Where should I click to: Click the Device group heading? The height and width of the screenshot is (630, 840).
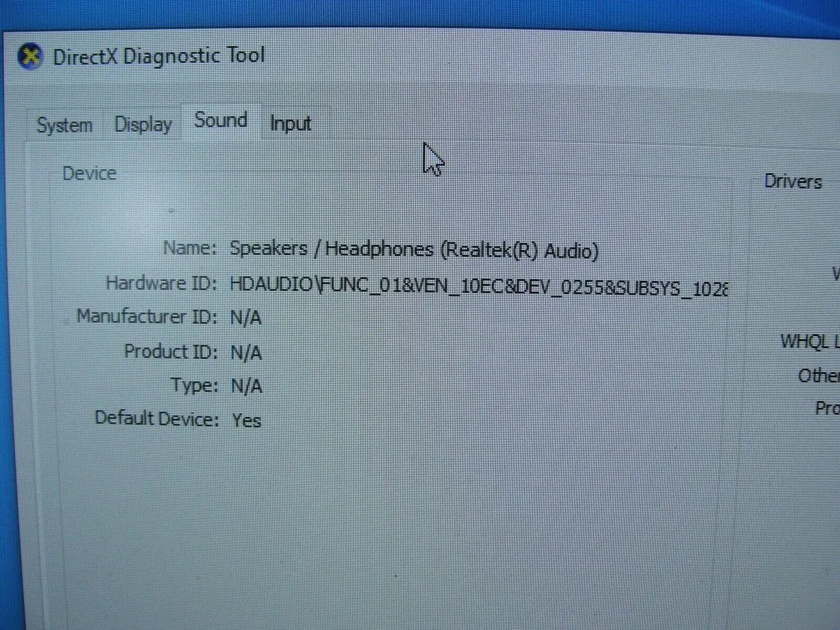(89, 173)
